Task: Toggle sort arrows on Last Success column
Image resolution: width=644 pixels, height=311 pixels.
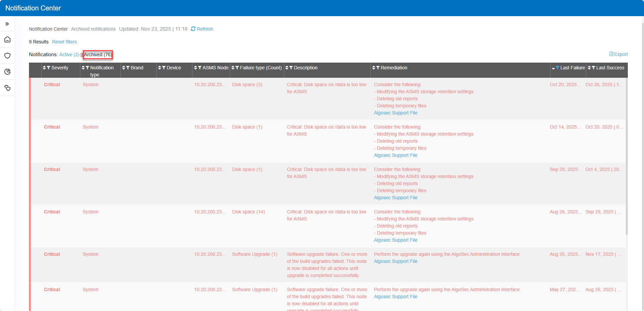Action: coord(589,68)
